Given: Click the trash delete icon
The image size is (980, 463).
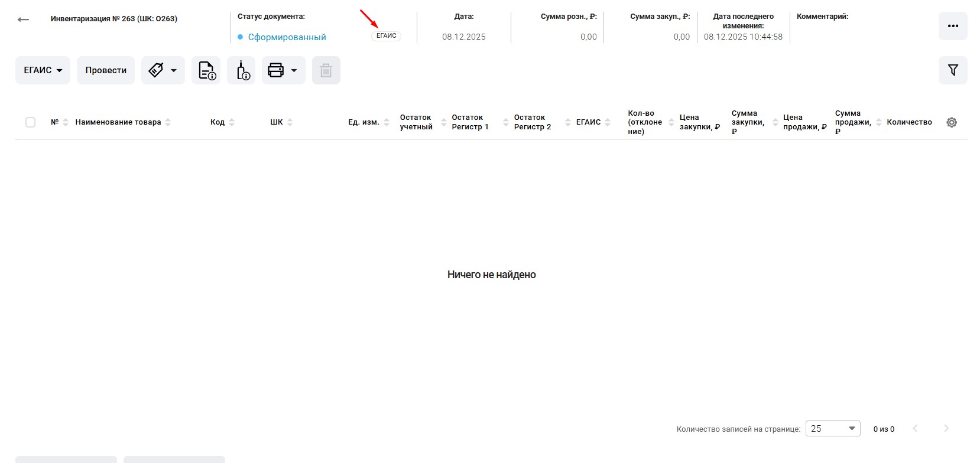Looking at the screenshot, I should tap(326, 70).
